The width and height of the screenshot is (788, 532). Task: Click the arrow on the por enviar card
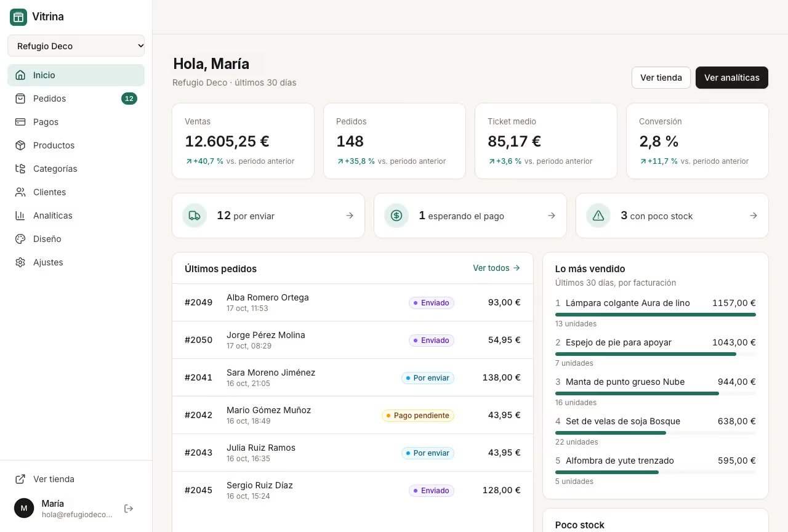(x=350, y=216)
